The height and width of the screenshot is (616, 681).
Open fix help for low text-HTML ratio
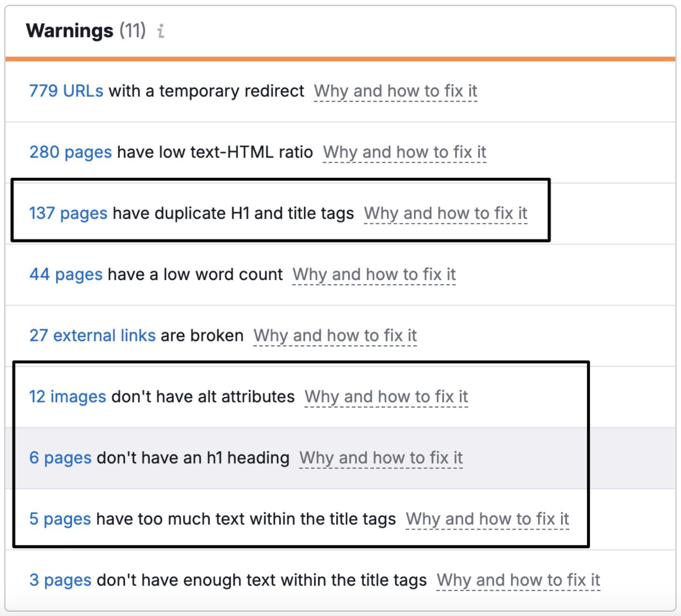pos(405,152)
